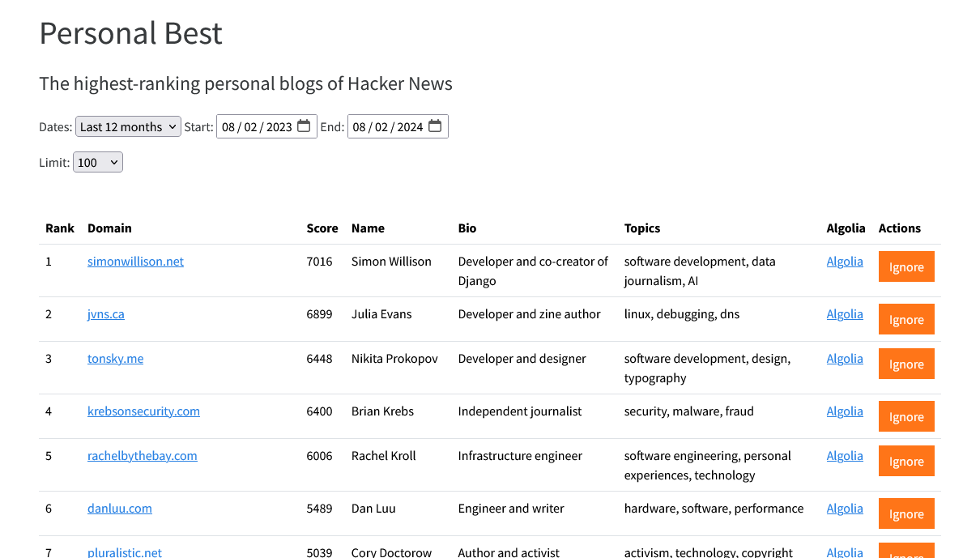Click the Domain column header
The image size is (980, 558).
point(109,228)
